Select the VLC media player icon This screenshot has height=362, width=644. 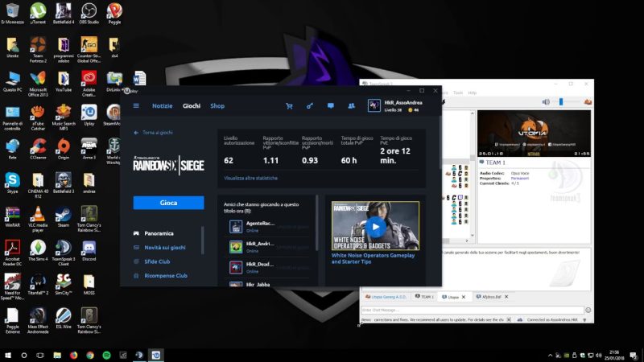pyautogui.click(x=38, y=219)
